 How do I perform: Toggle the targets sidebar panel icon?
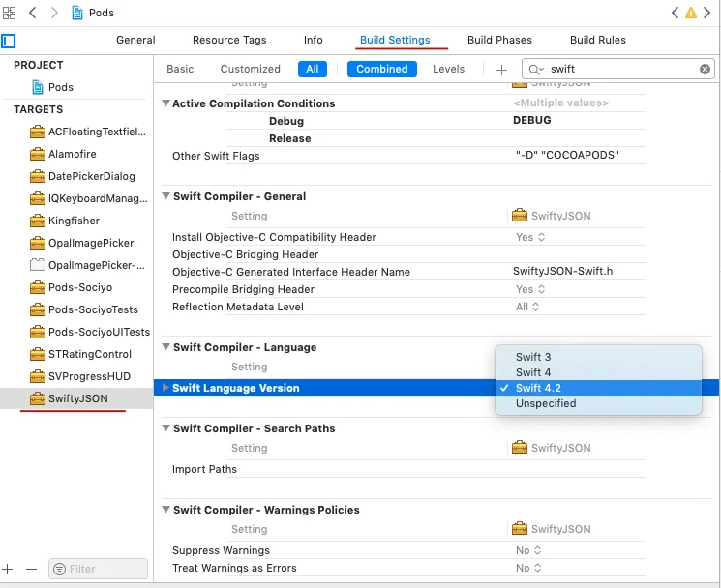pos(9,41)
